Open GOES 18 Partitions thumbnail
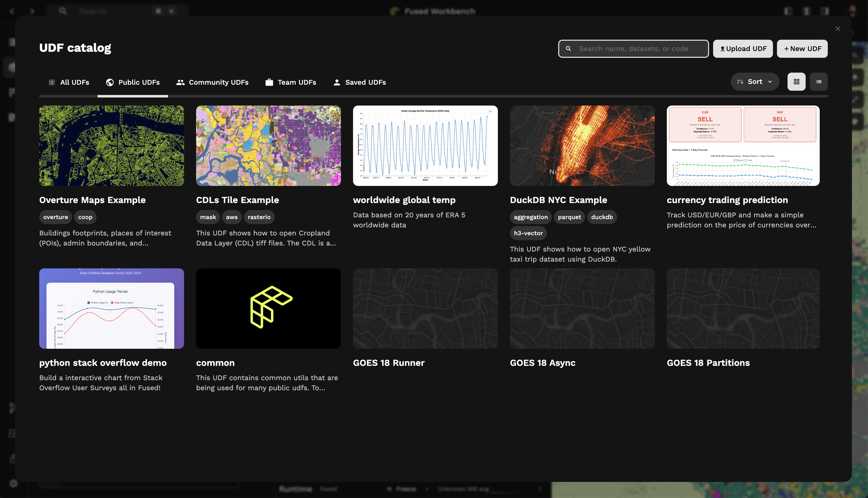 pyautogui.click(x=743, y=309)
